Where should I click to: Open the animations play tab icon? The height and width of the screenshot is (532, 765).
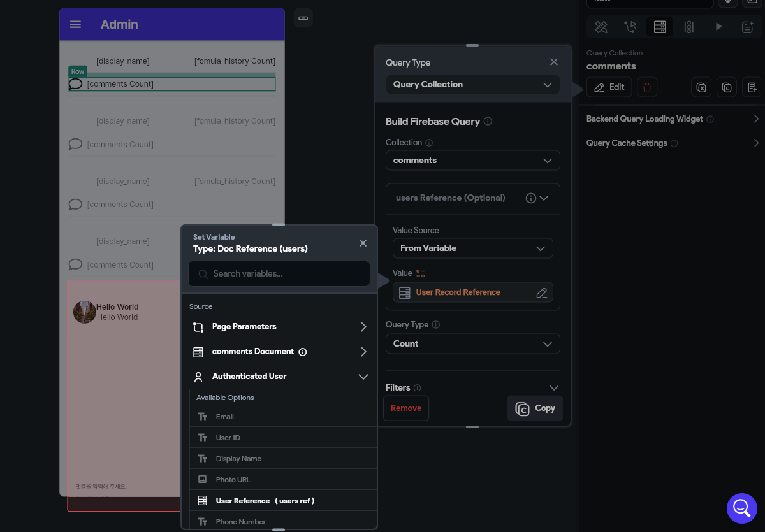(718, 27)
